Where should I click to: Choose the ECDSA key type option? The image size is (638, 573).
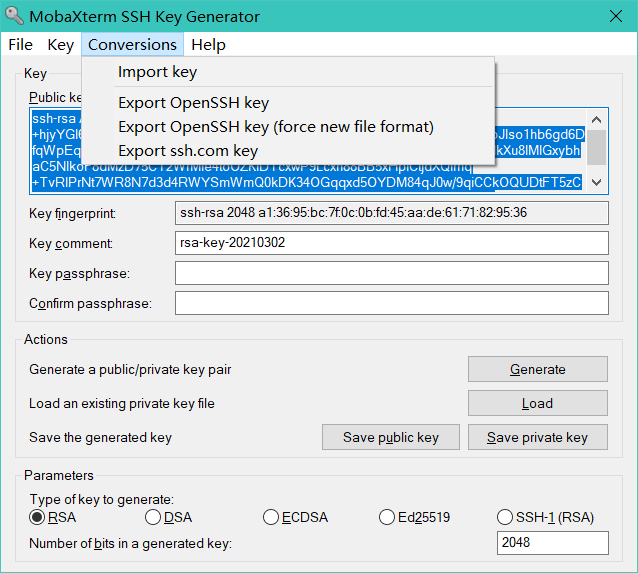pyautogui.click(x=271, y=517)
